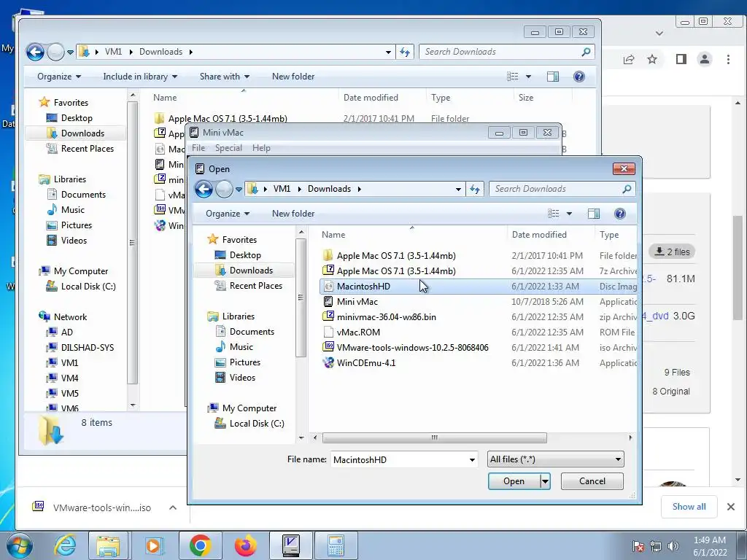Open Internet Explorer from the taskbar
The width and height of the screenshot is (747, 560).
pyautogui.click(x=64, y=545)
